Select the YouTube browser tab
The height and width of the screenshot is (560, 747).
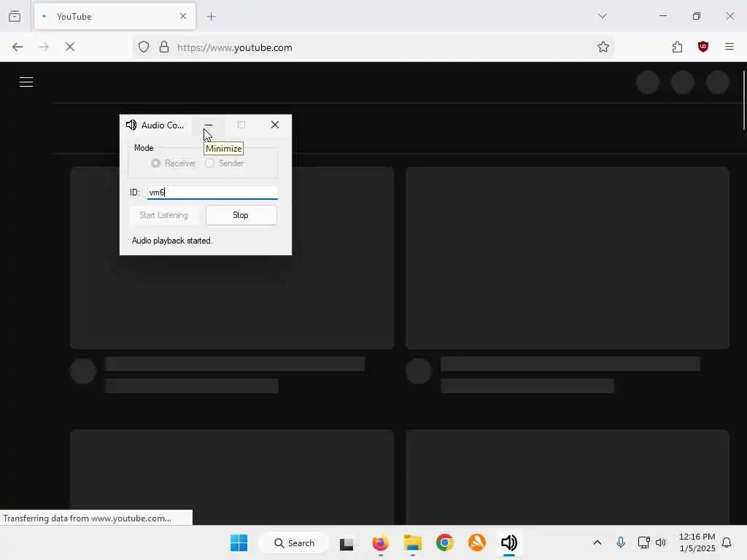[x=115, y=17]
